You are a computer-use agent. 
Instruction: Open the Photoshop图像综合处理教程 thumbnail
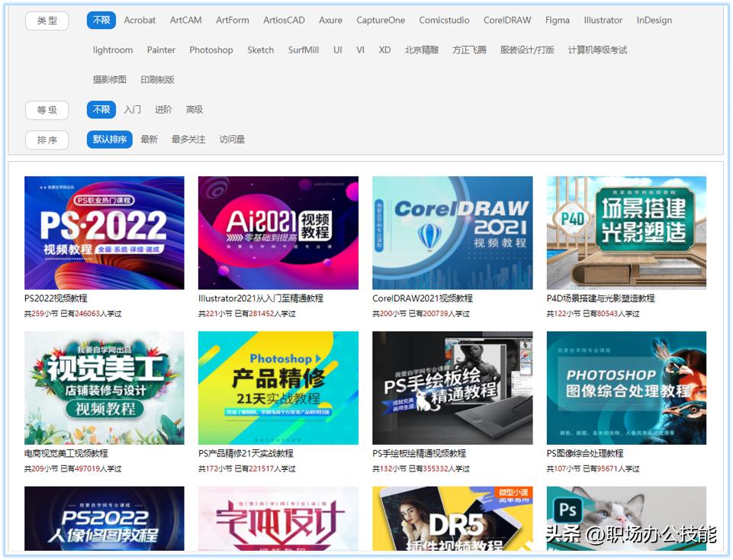(x=626, y=388)
